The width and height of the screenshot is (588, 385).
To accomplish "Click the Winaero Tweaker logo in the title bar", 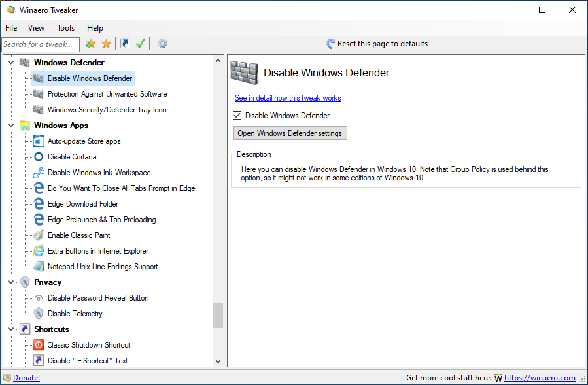I will 11,10.
